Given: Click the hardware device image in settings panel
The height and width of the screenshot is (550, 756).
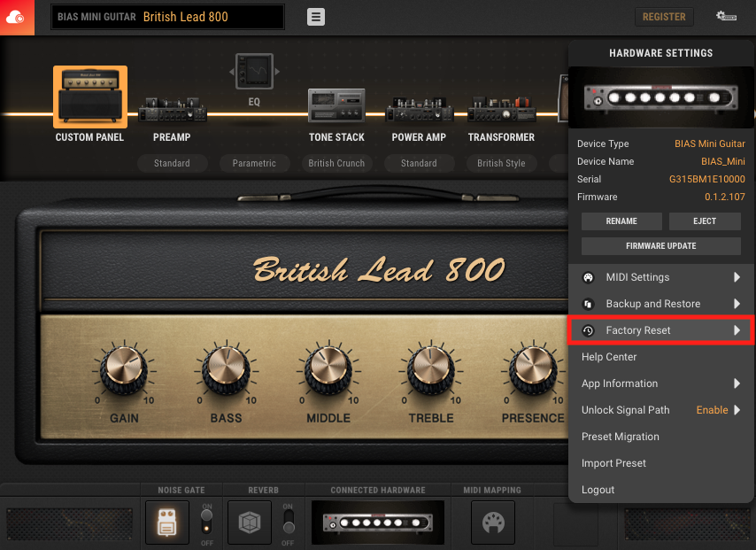Looking at the screenshot, I should pos(661,97).
